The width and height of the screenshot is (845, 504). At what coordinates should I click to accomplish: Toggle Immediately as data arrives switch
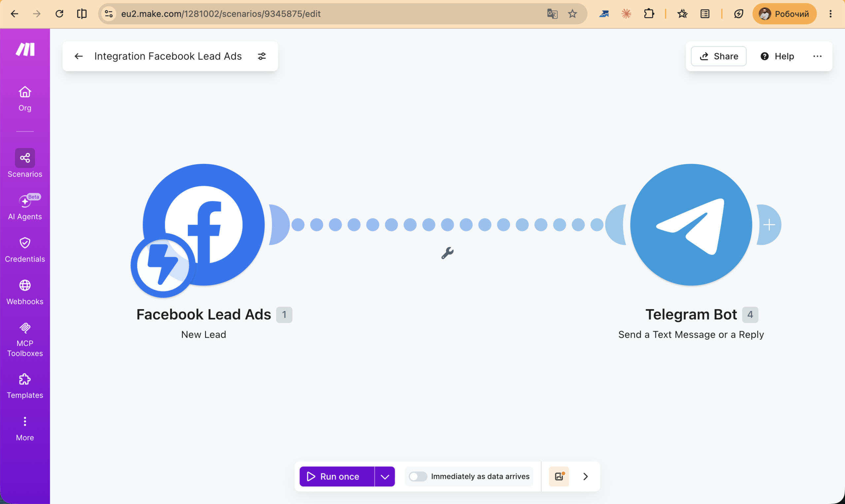(x=418, y=476)
